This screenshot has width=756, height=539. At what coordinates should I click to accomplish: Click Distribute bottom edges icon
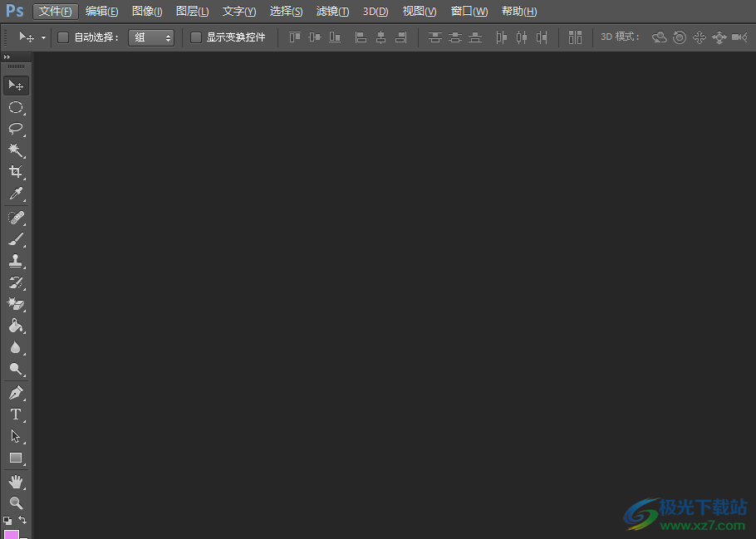click(x=475, y=37)
